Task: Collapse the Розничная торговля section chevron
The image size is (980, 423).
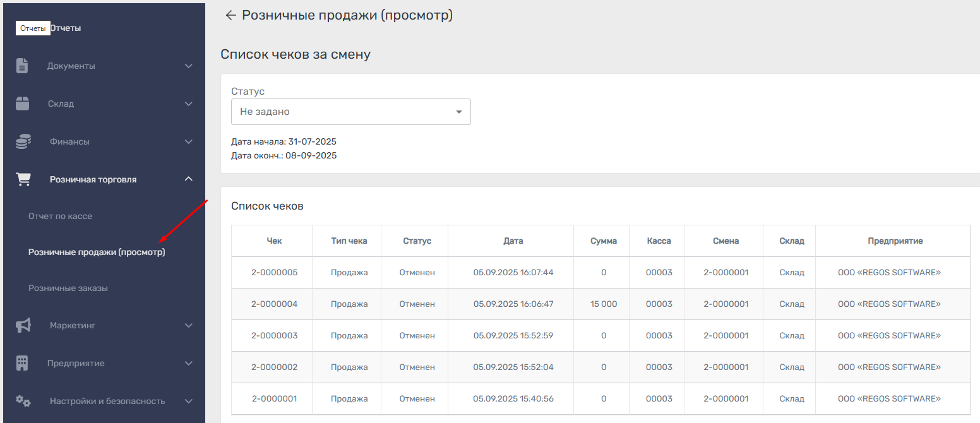Action: [188, 179]
